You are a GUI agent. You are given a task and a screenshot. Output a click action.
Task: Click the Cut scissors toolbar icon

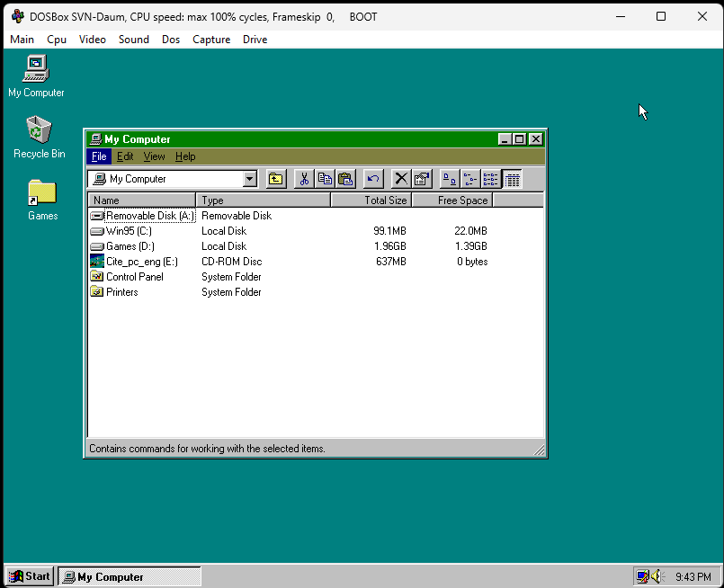[304, 179]
